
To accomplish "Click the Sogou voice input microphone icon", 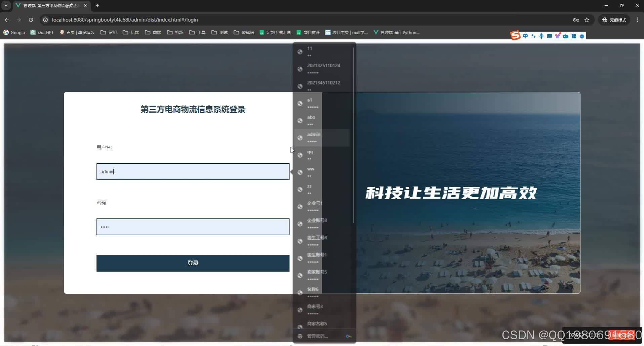I will [541, 36].
